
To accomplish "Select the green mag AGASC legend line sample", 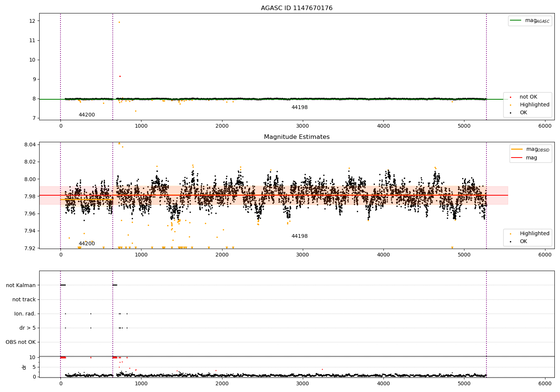I will point(516,21).
